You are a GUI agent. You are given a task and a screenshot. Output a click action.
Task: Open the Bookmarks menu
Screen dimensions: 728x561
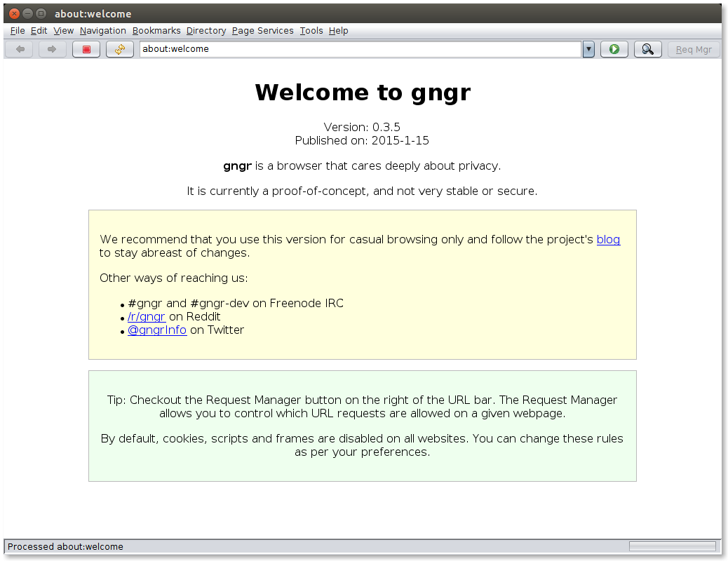point(156,30)
